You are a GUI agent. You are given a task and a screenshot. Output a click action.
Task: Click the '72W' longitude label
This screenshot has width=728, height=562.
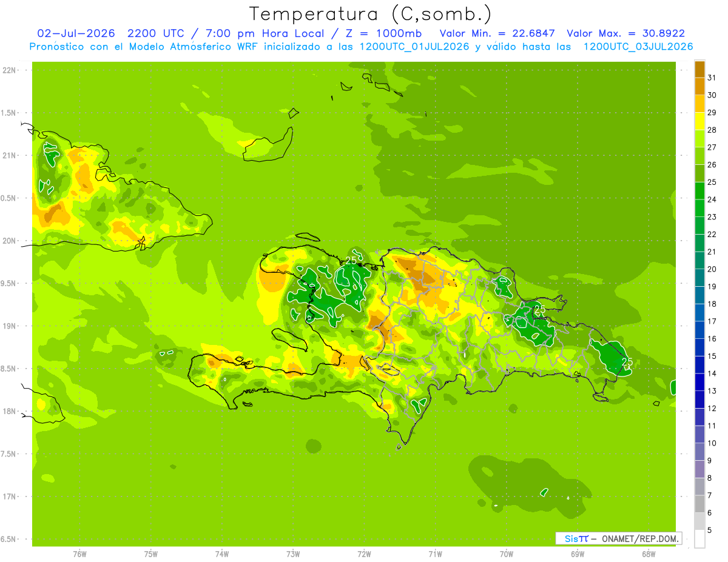364,554
